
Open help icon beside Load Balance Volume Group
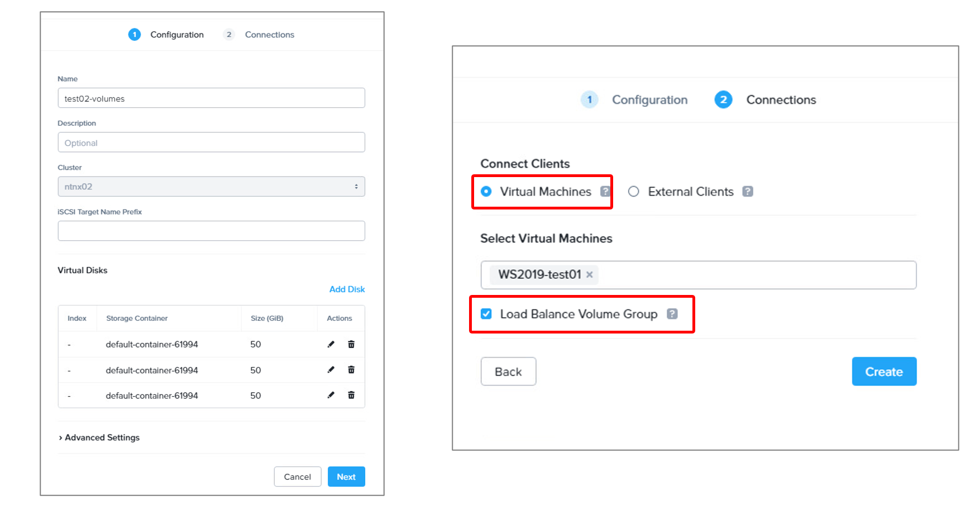(672, 314)
